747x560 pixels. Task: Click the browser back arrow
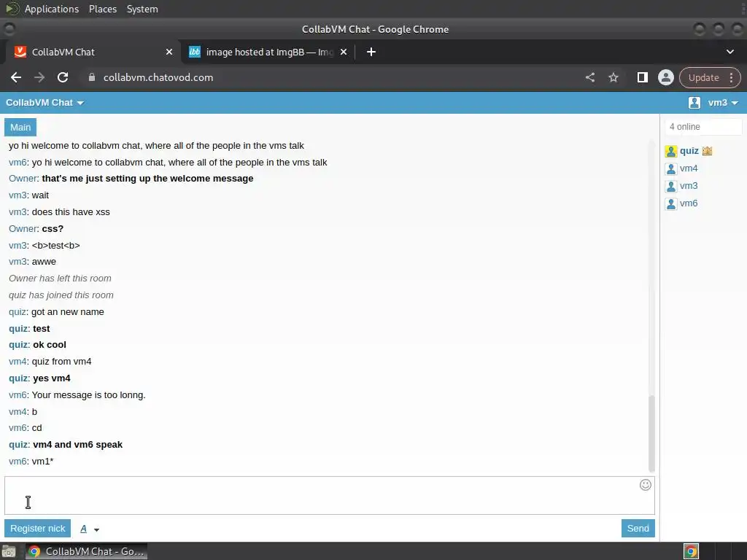click(x=16, y=77)
